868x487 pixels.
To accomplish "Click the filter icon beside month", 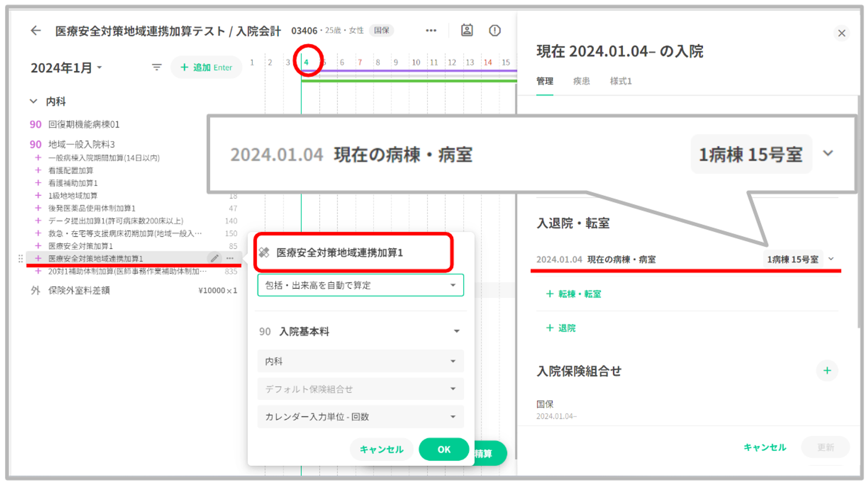I will (157, 67).
